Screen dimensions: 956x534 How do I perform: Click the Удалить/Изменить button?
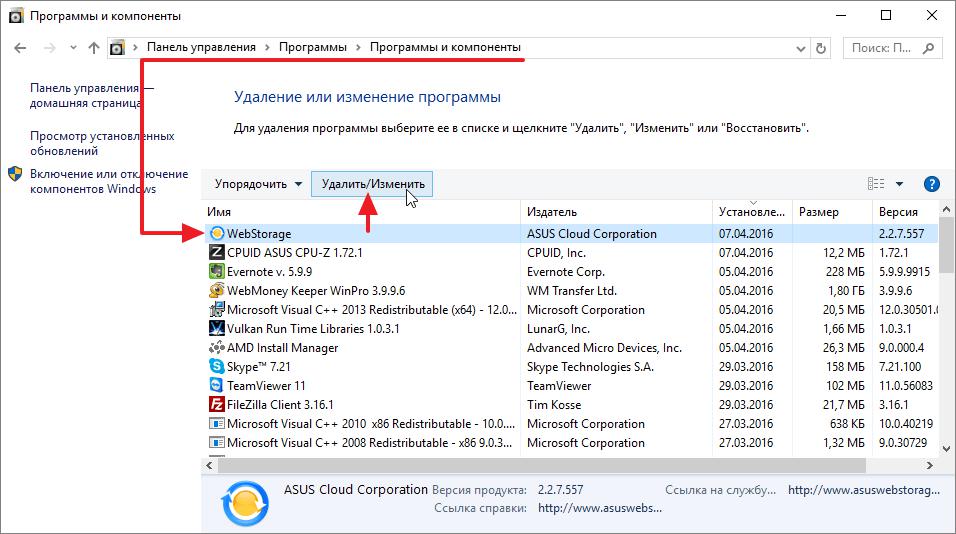(x=372, y=184)
